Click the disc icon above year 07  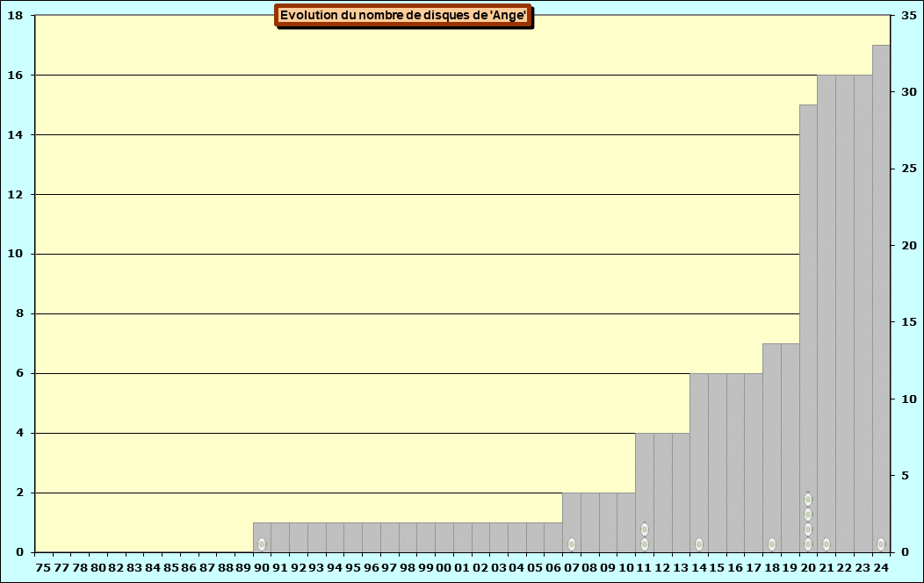click(572, 544)
